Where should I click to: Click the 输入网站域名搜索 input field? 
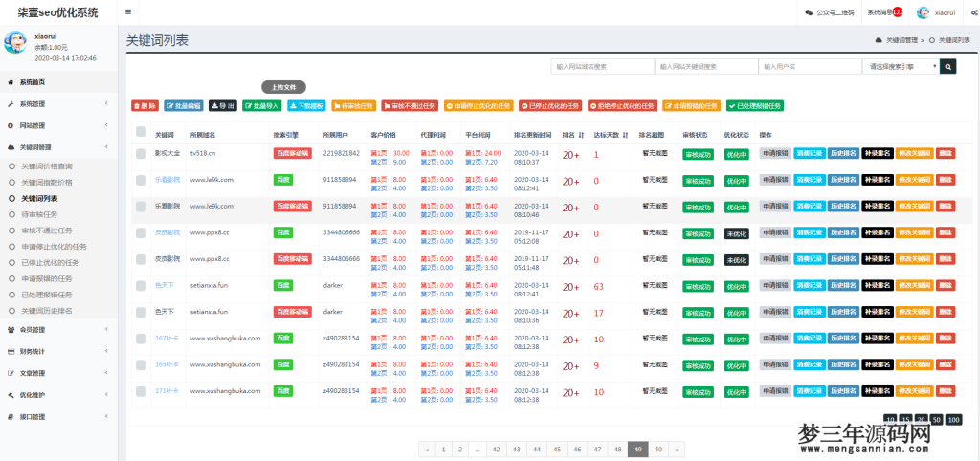(x=601, y=67)
